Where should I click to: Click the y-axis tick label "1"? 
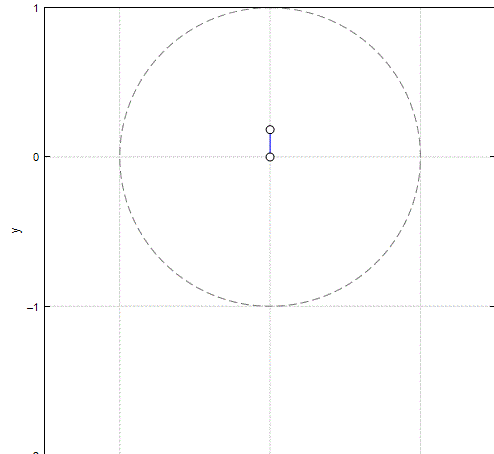click(x=36, y=9)
